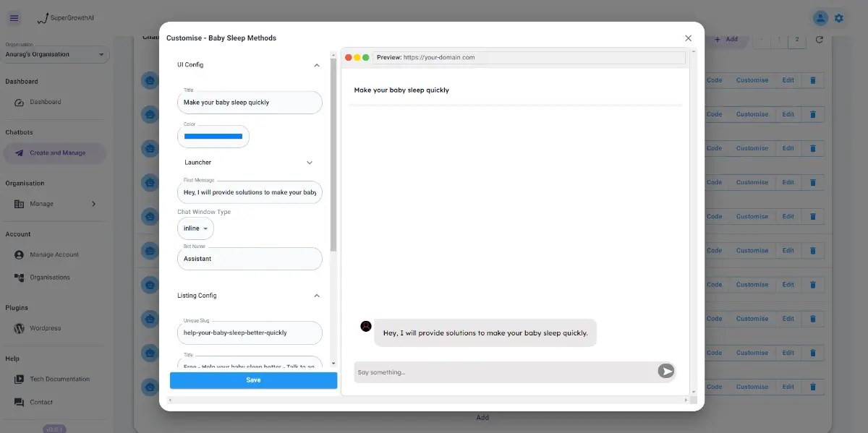The width and height of the screenshot is (868, 433).
Task: Open the settings gear icon in header
Action: tap(839, 18)
